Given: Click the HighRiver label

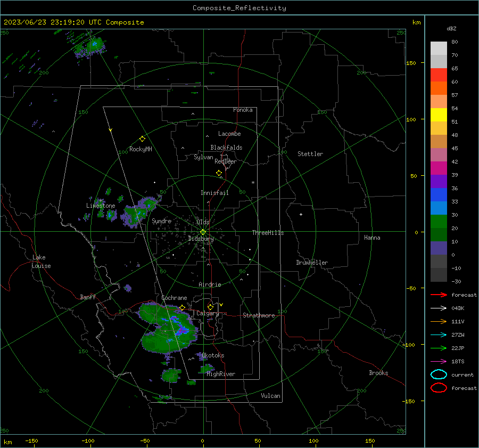Looking at the screenshot, I should pos(221,374).
